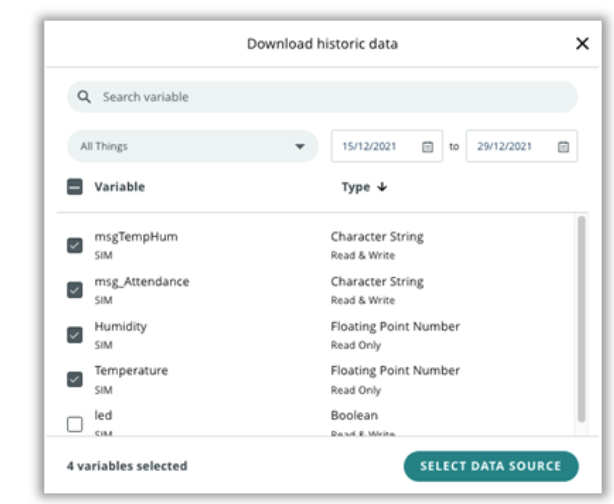Viewport: 614px width, 504px height.
Task: Check the led variable checkbox
Action: tap(75, 424)
